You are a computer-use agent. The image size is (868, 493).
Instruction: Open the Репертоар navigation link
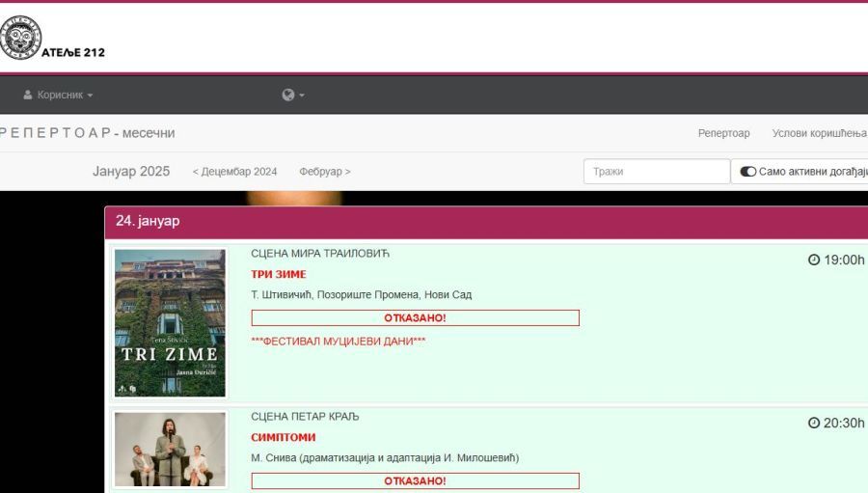pos(723,133)
